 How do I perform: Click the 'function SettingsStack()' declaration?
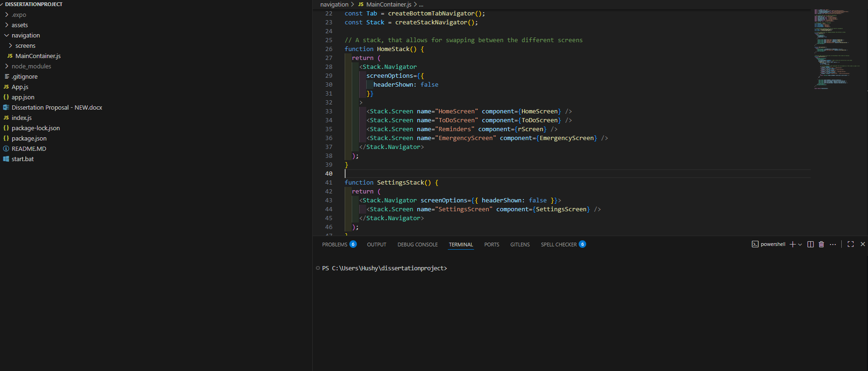(x=392, y=183)
